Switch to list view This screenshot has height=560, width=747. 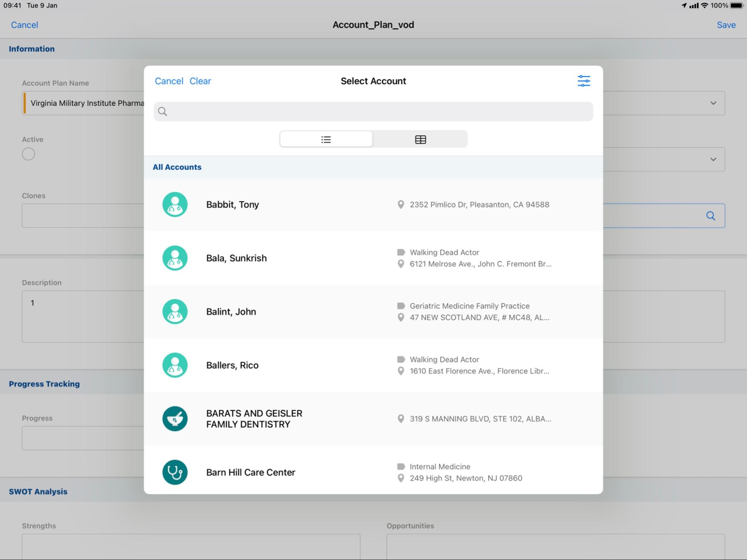[326, 139]
